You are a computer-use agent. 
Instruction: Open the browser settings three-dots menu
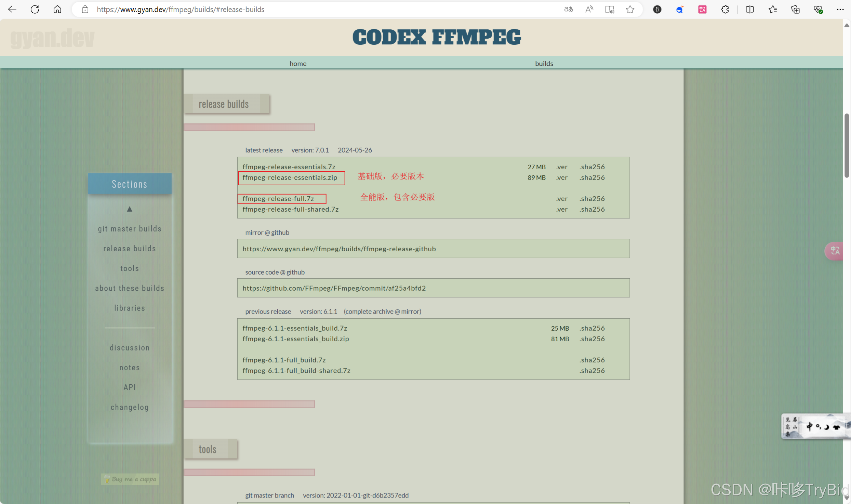[840, 9]
